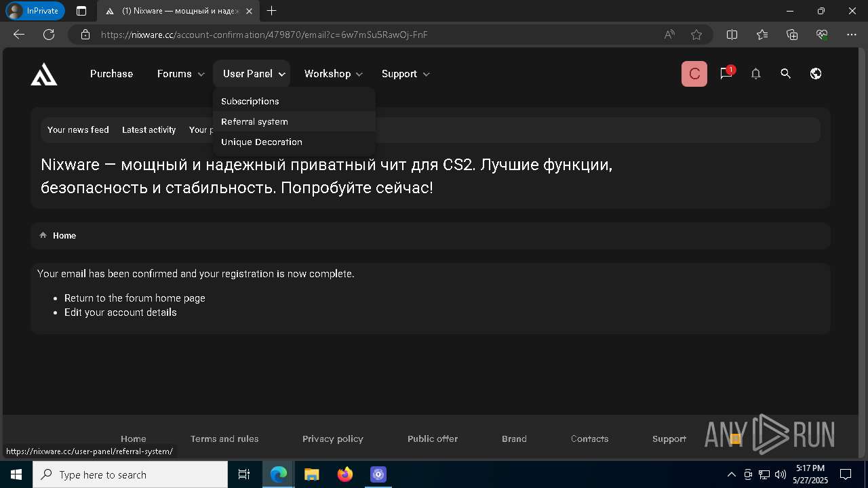This screenshot has height=488, width=868.
Task: Open network status tray icon
Action: [764, 474]
